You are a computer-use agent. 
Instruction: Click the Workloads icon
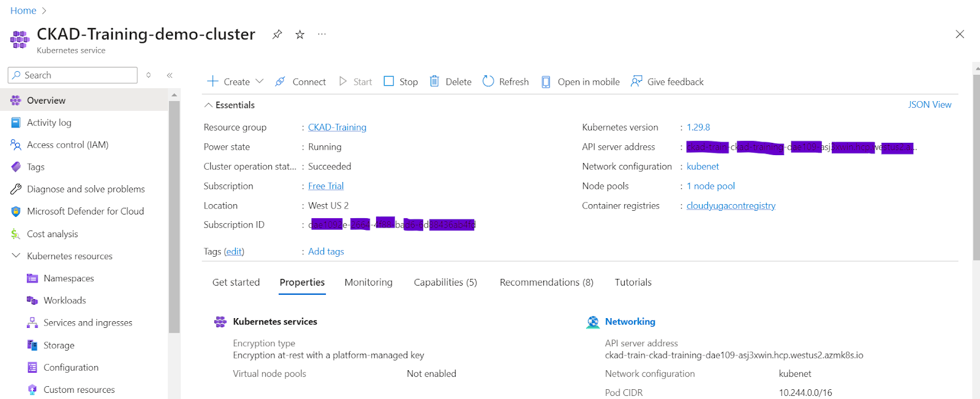(32, 300)
